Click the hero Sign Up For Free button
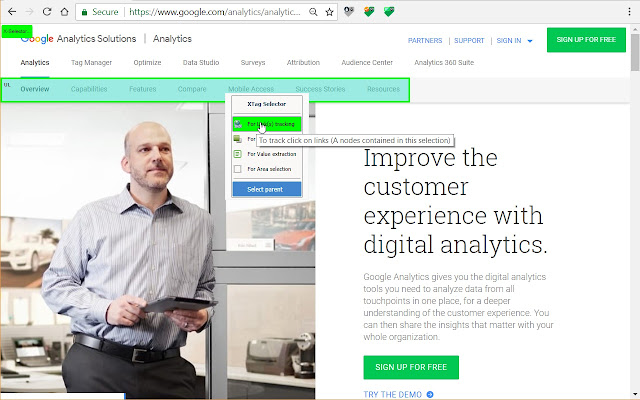The image size is (640, 400). [x=411, y=367]
